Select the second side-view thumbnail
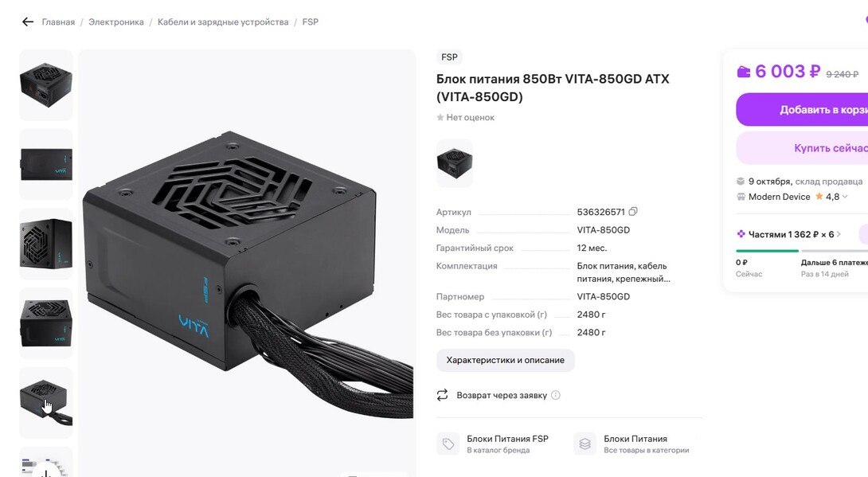 tap(46, 164)
